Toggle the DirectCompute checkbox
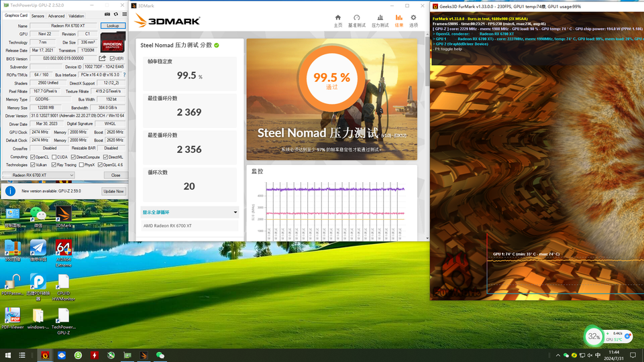The image size is (644, 362). pyautogui.click(x=73, y=157)
